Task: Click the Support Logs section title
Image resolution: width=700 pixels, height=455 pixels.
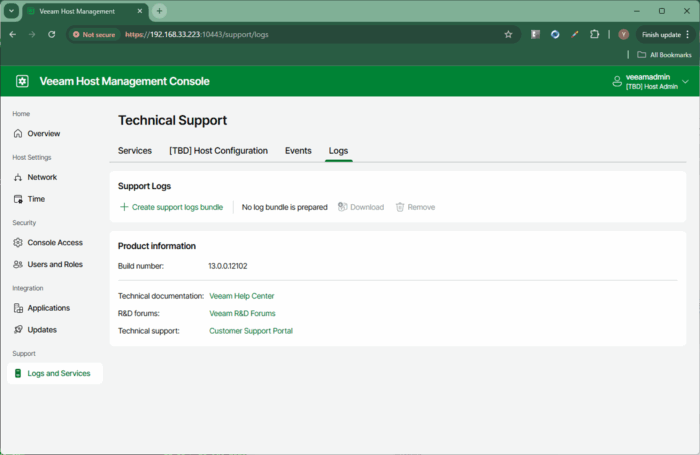Action: pyautogui.click(x=144, y=186)
